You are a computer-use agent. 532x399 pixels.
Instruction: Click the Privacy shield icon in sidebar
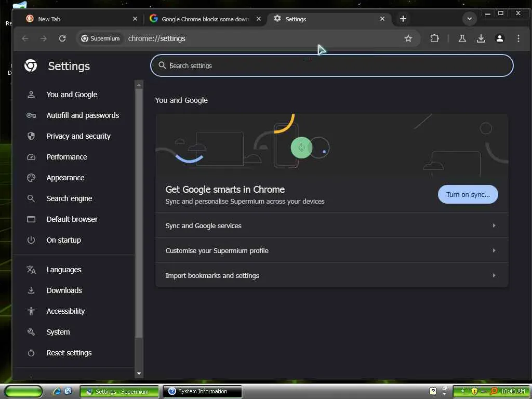31,136
